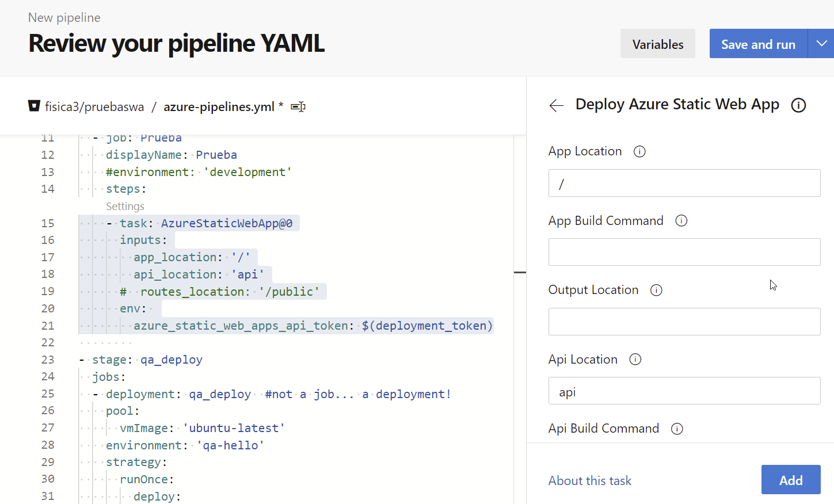Screen dimensions: 834x504
Task: Click the app_location '/' code line
Action: [x=192, y=257]
